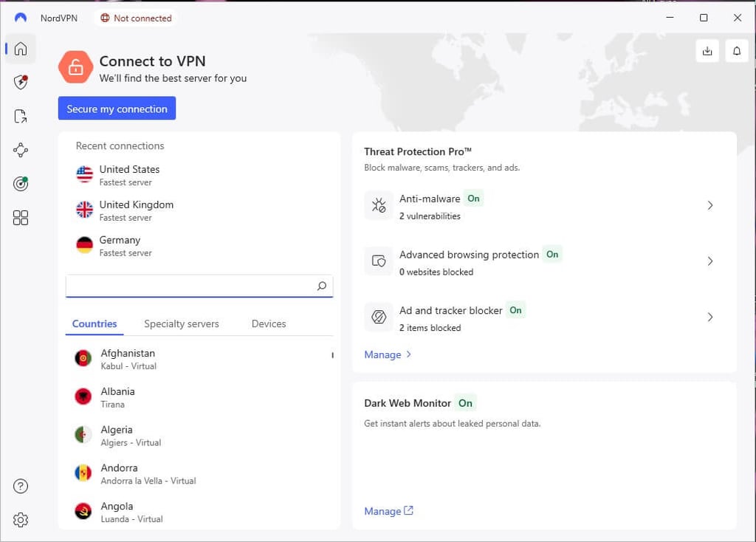
Task: Open the Home icon in the sidebar
Action: (x=21, y=49)
